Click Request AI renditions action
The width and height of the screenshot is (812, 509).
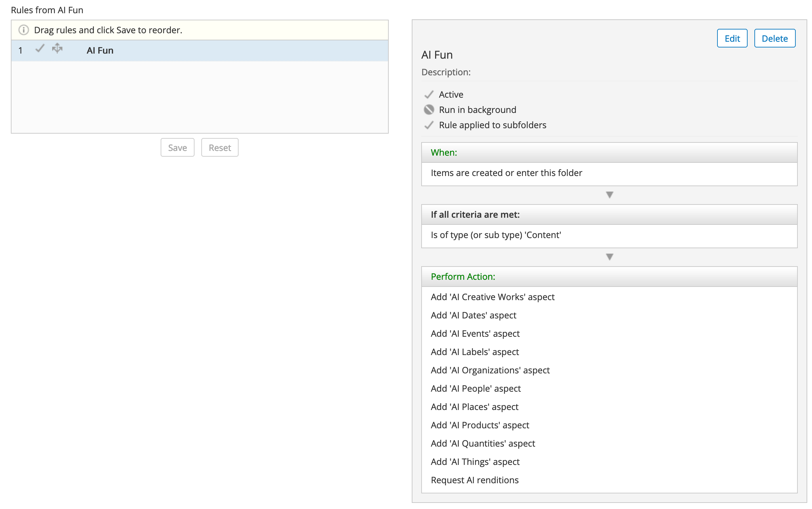pyautogui.click(x=474, y=480)
